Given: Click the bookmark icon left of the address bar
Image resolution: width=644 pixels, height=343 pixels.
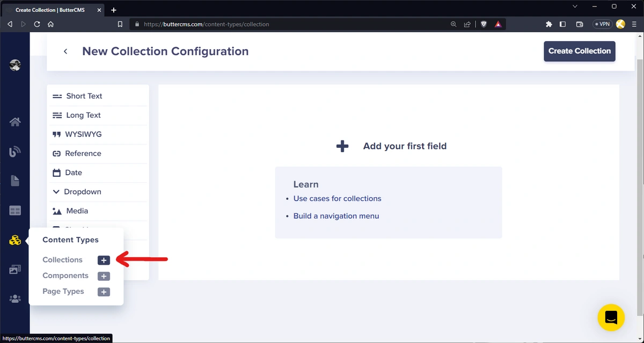Looking at the screenshot, I should 120,24.
